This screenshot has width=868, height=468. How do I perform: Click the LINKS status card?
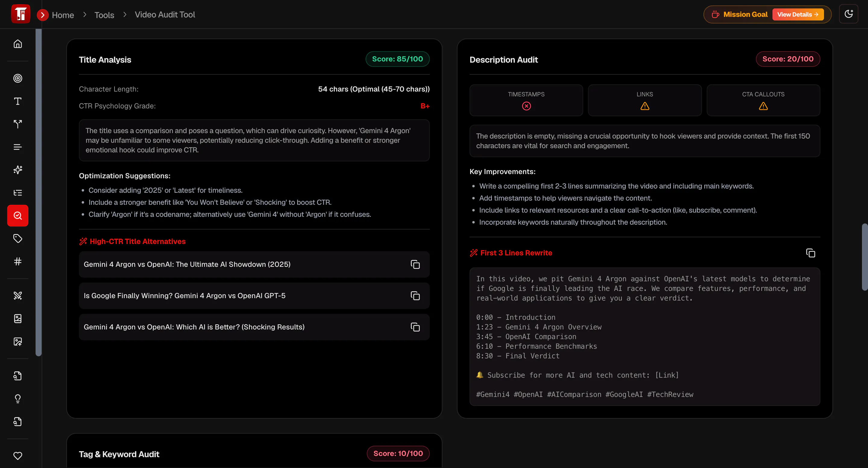pos(645,100)
